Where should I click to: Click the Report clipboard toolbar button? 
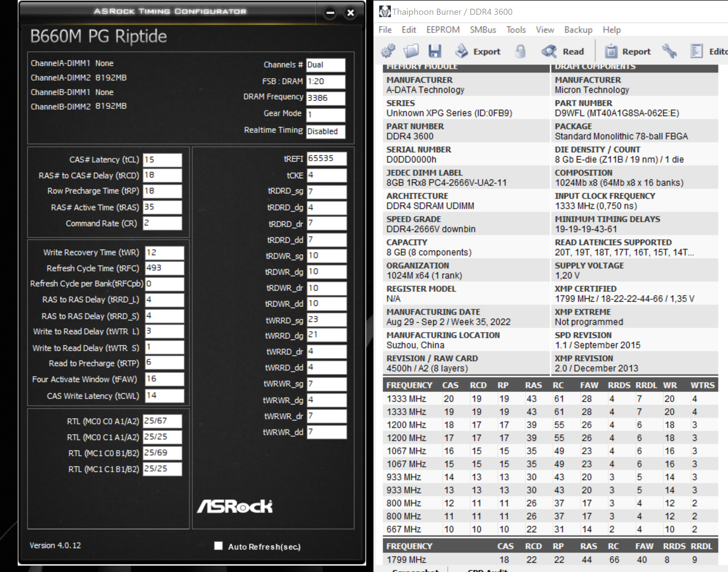coord(628,51)
